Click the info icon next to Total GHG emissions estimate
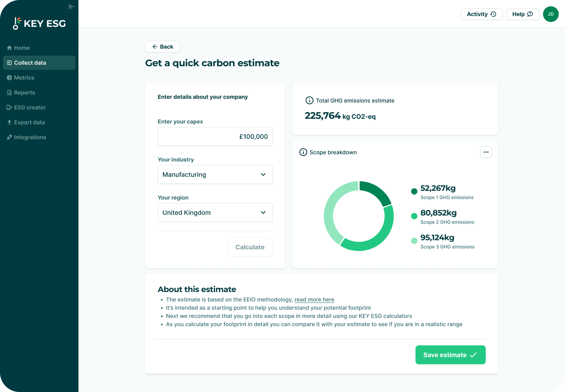Image resolution: width=565 pixels, height=392 pixels. [x=310, y=100]
